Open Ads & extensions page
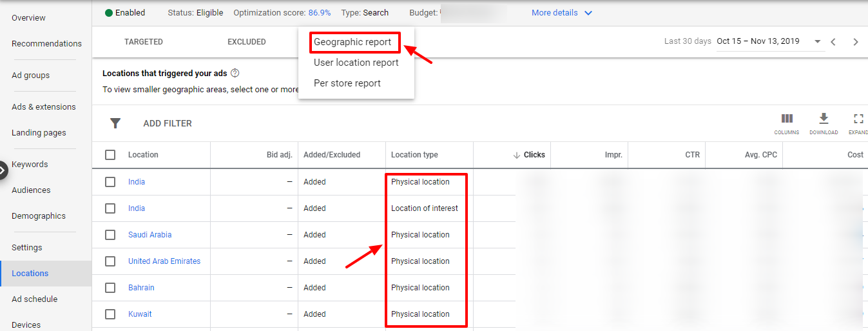 click(44, 107)
